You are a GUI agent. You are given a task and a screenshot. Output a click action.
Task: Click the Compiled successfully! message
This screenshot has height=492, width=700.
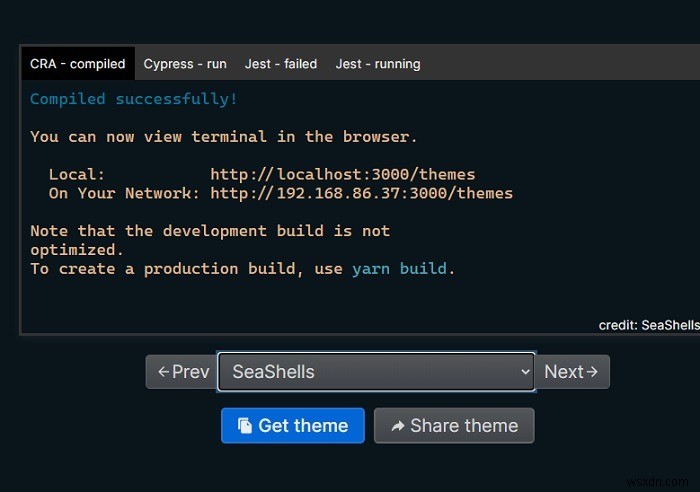(133, 99)
